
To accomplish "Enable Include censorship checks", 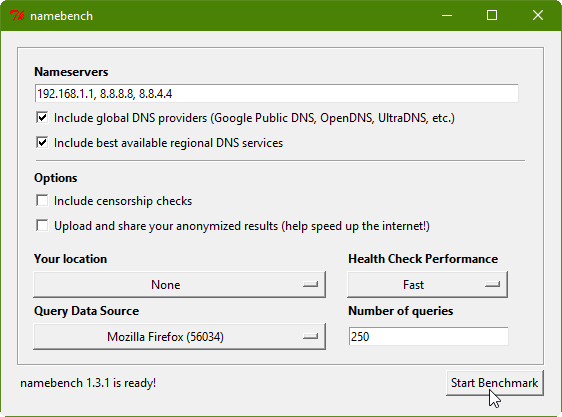I will coord(42,200).
